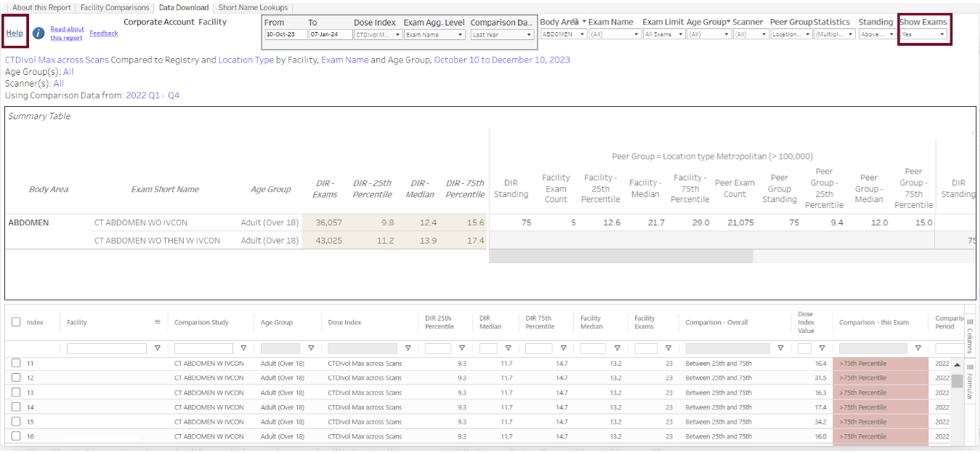Switch to About this Report tab
Screen dimensions: 980x453
pyautogui.click(x=41, y=7)
